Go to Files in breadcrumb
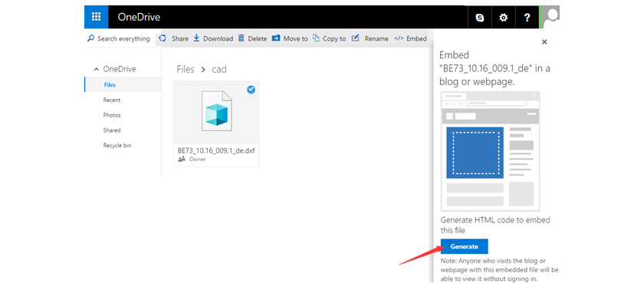Image resolution: width=644 pixels, height=287 pixels. 186,70
